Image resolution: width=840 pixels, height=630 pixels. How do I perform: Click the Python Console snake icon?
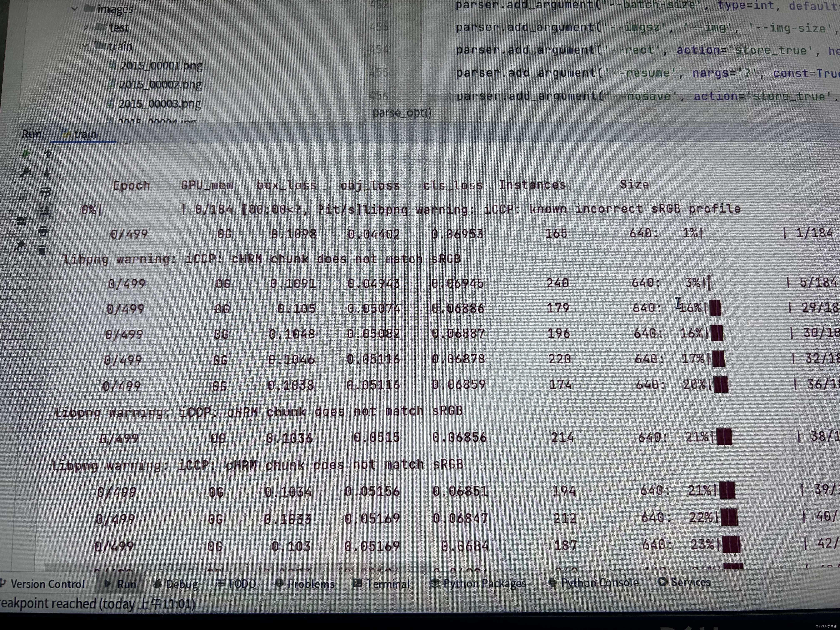553,582
